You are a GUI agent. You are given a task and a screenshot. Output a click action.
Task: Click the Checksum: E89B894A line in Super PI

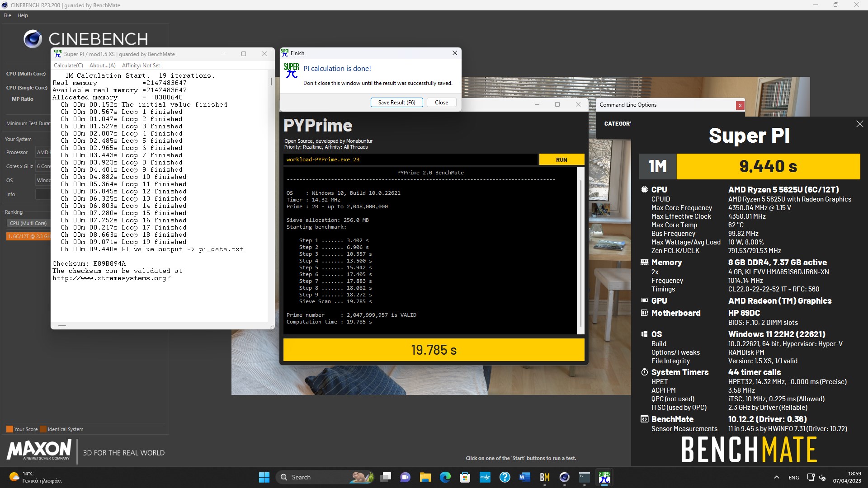(x=89, y=263)
